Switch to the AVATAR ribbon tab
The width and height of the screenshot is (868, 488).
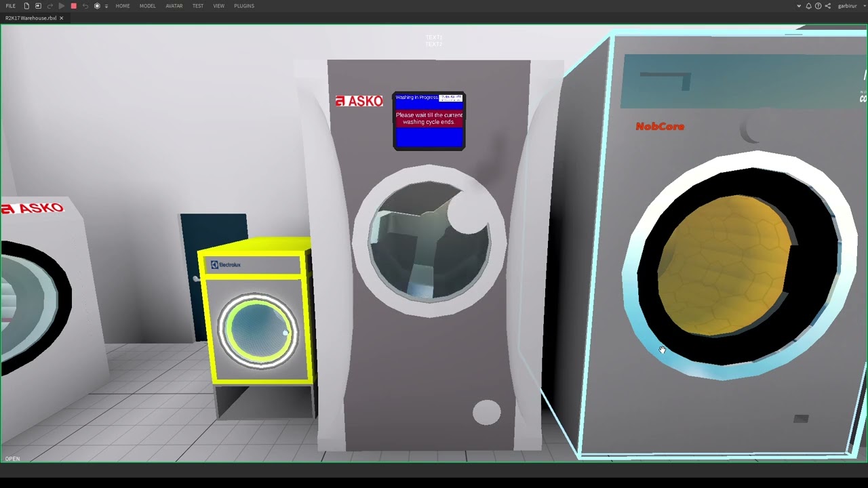(174, 6)
